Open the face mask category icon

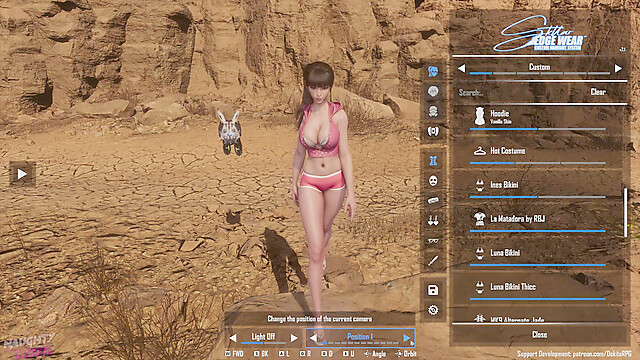coord(433,180)
